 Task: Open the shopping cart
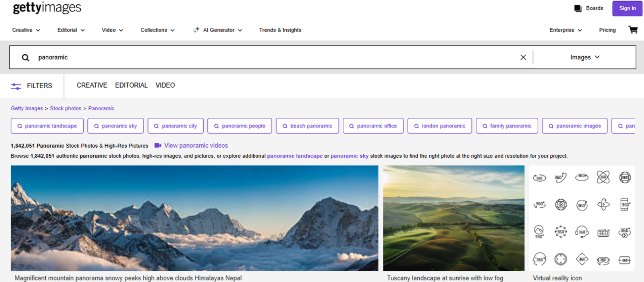point(633,30)
